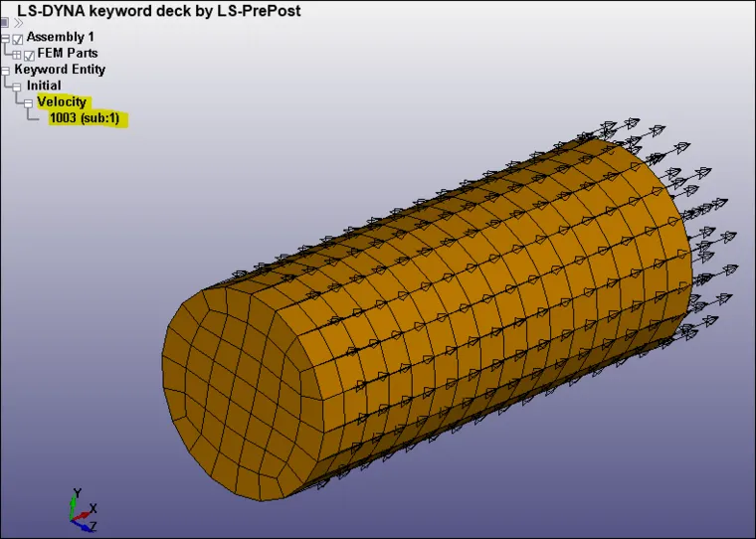Click the LS-DYNA keyword deck title text
Screen dimensions: 756x539
coord(159,11)
